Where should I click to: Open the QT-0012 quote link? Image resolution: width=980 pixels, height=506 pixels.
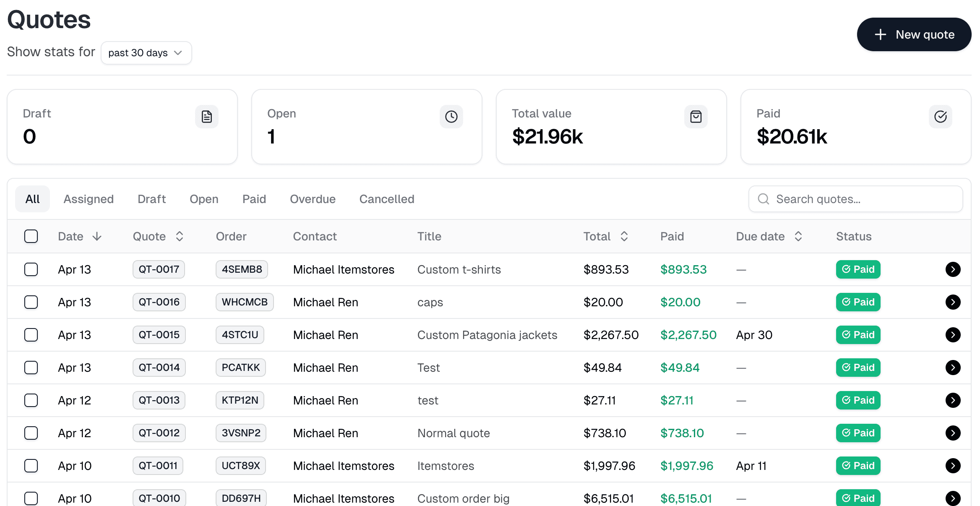click(159, 433)
